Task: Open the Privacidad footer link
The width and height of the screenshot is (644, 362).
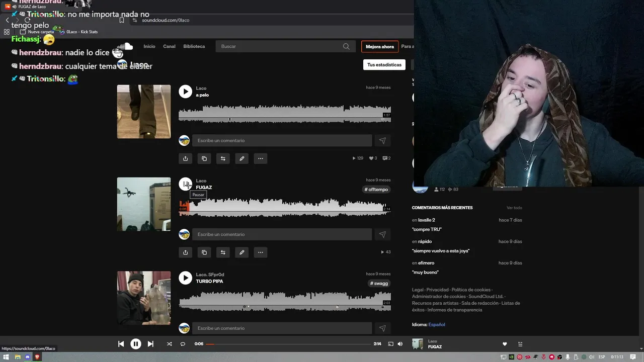Action: pos(437,290)
